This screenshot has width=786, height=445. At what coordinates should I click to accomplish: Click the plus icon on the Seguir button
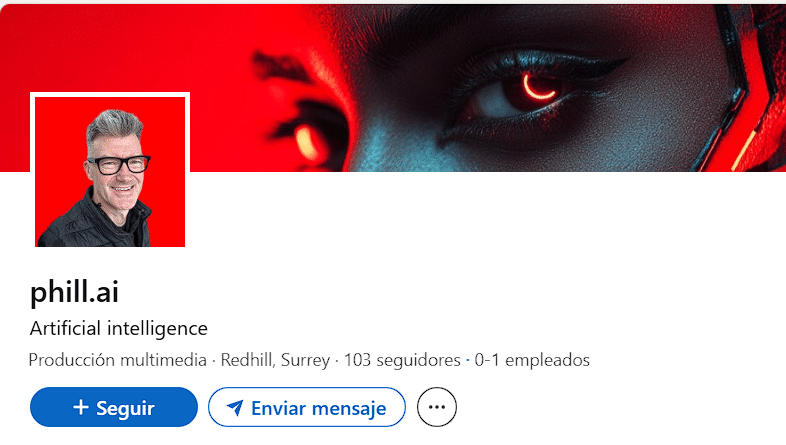pos(81,407)
